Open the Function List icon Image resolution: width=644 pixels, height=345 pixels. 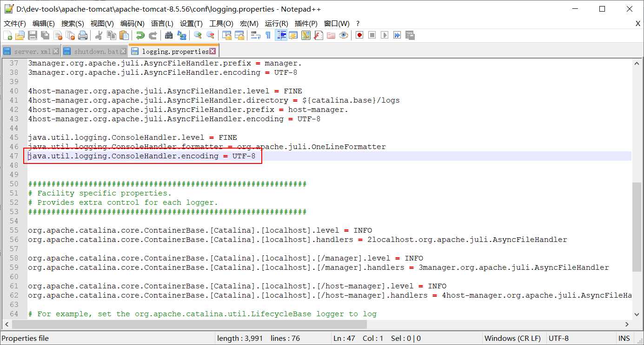pos(319,35)
